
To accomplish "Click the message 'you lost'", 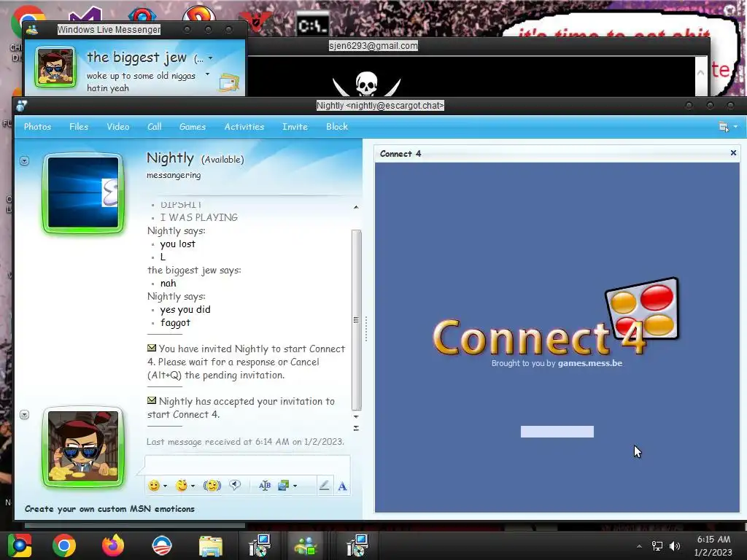I will (178, 244).
